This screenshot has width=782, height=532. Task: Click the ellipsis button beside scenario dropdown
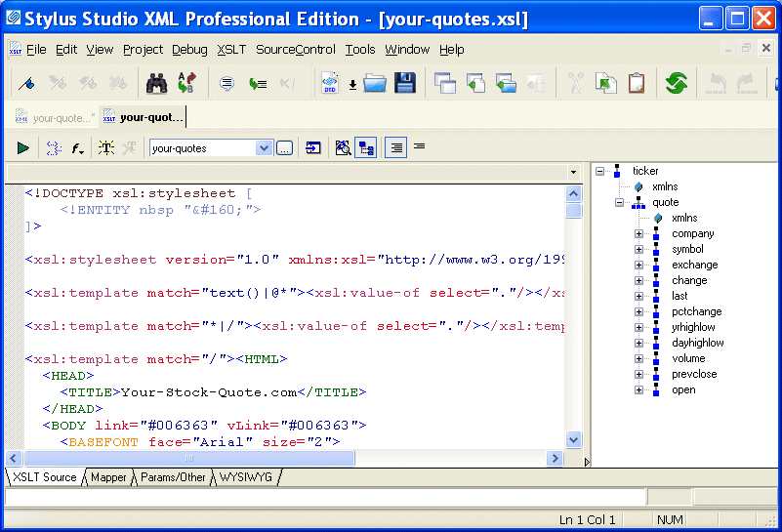click(x=284, y=148)
